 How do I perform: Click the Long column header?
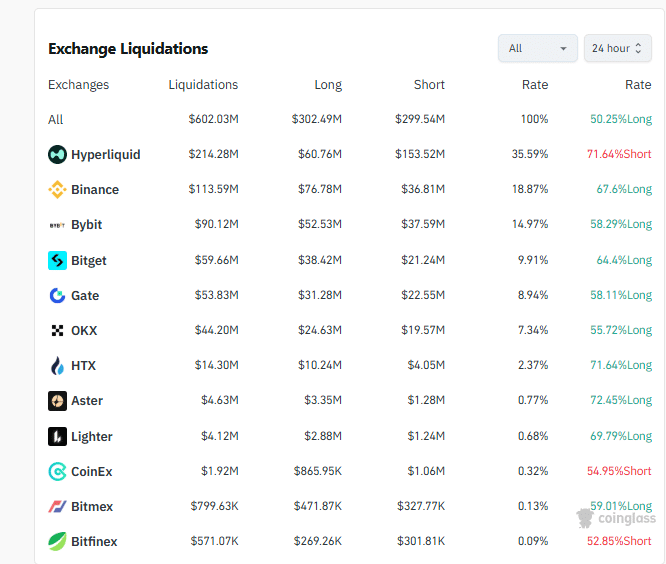328,85
